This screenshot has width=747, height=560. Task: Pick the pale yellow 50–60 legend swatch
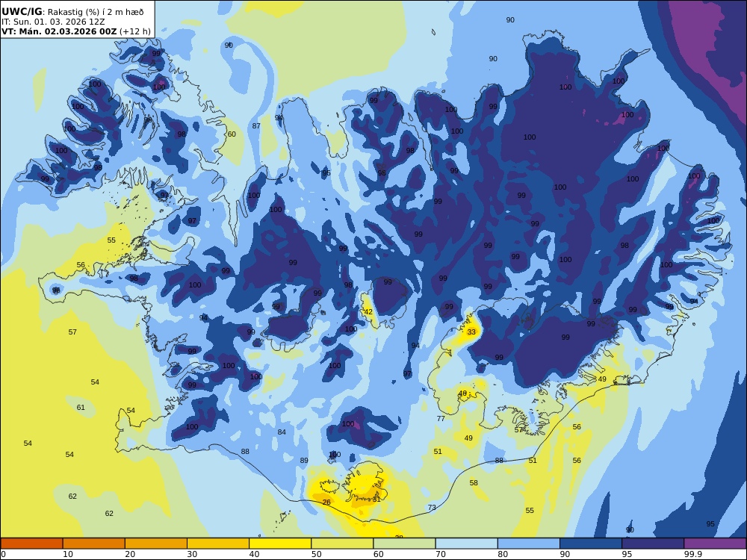pyautogui.click(x=342, y=544)
